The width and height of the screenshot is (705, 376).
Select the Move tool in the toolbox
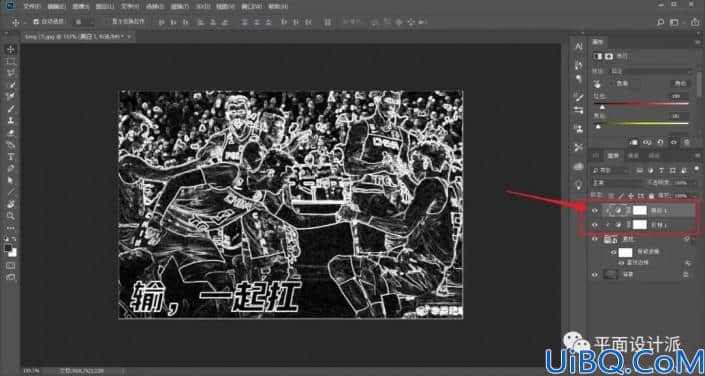tap(12, 49)
